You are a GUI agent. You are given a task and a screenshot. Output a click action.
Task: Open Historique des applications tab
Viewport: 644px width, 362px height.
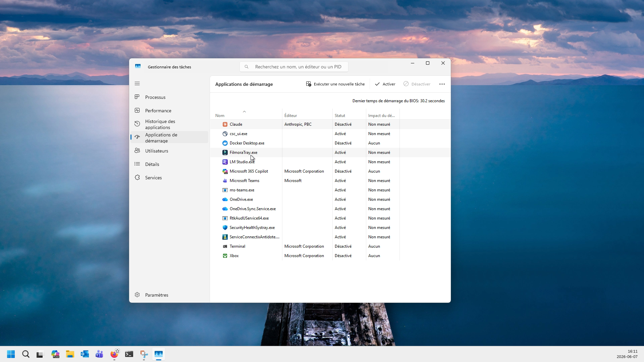point(169,124)
